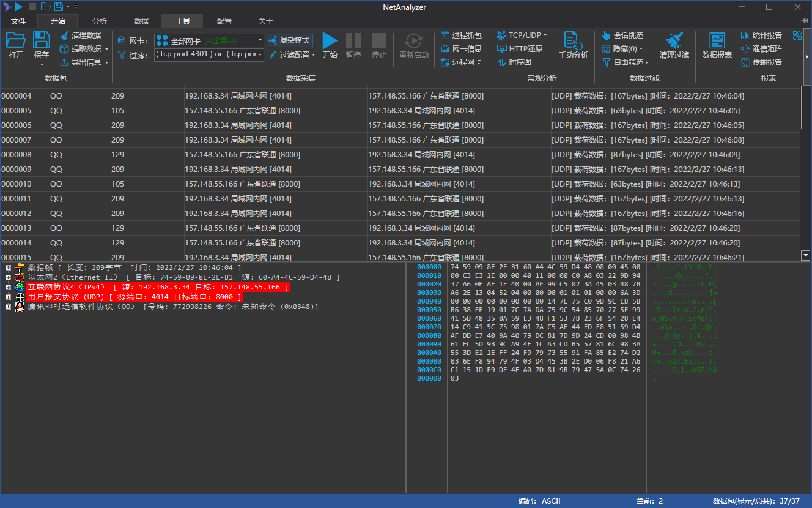This screenshot has width=812, height=508.
Task: Select packet row 0000004
Action: [x=400, y=96]
